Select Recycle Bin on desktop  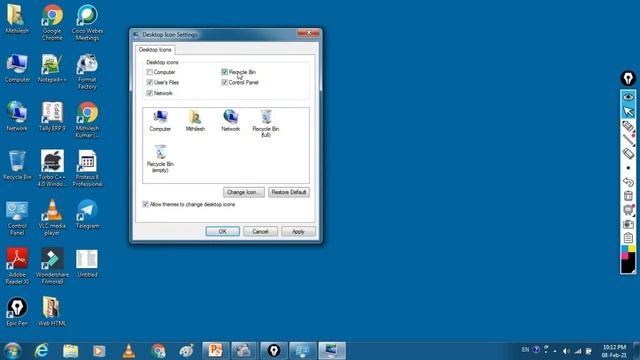coord(17,165)
